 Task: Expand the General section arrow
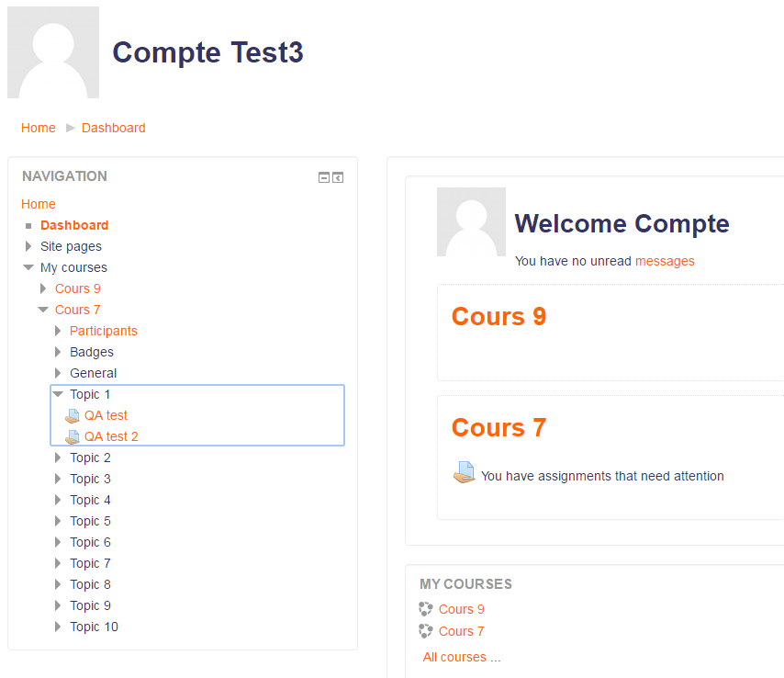click(58, 373)
